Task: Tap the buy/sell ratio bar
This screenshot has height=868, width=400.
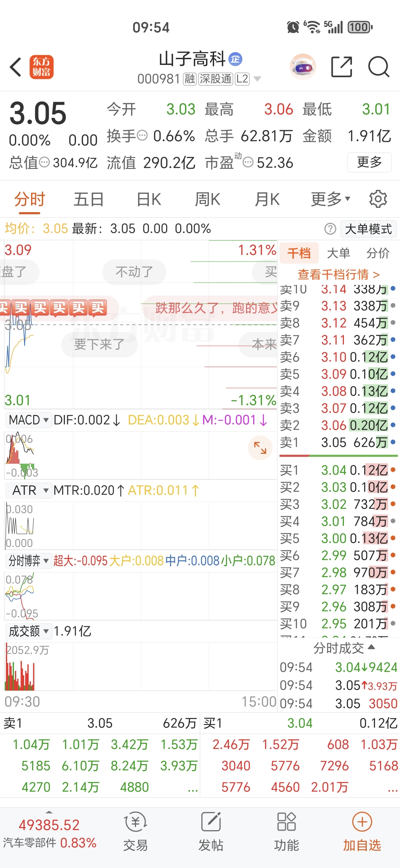Action: 339,456
